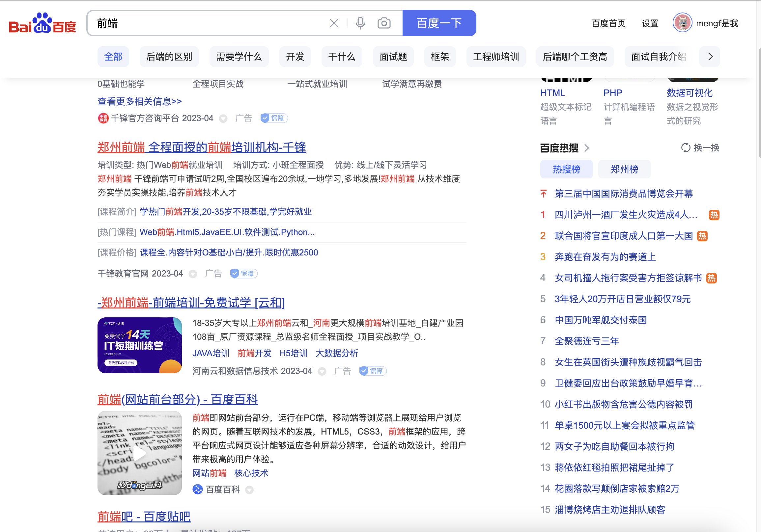Open 学热门前端开发,20-35岁不限基础 course link

[226, 212]
